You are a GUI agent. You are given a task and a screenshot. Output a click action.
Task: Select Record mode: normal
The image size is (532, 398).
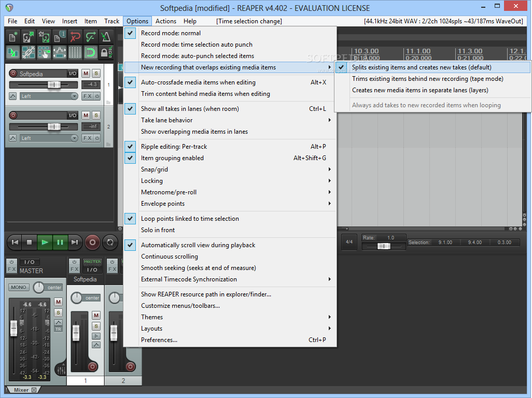pyautogui.click(x=230, y=33)
